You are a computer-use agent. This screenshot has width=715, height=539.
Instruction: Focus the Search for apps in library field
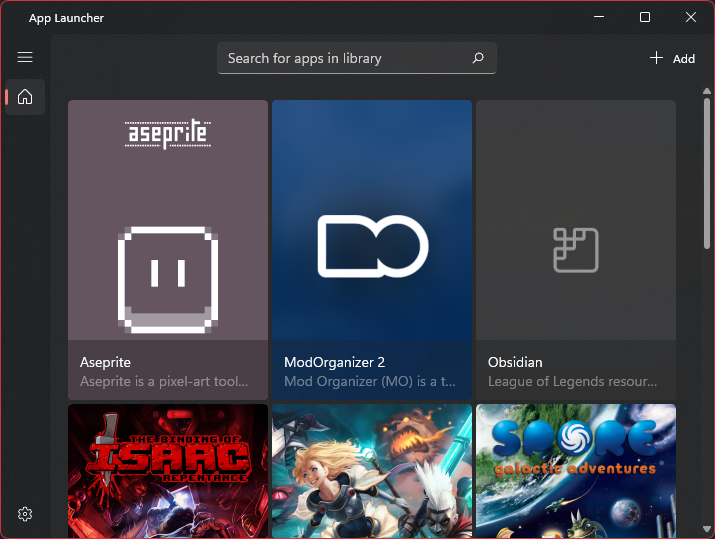click(357, 58)
